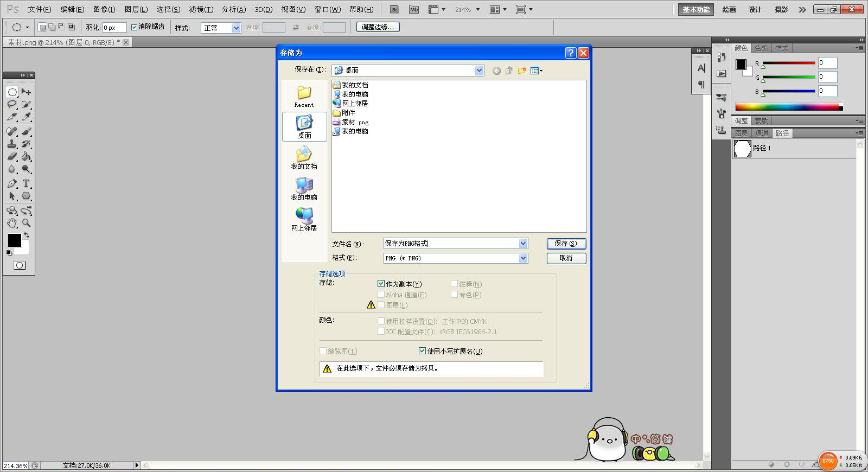Create a new folder in Save dialog
Image resolution: width=868 pixels, height=472 pixels.
pos(522,71)
